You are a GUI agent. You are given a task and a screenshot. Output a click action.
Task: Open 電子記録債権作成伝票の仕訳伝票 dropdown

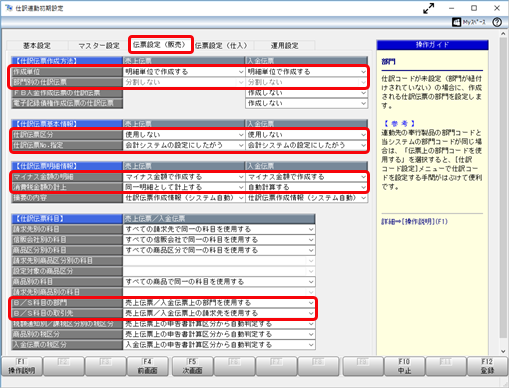tap(306, 103)
